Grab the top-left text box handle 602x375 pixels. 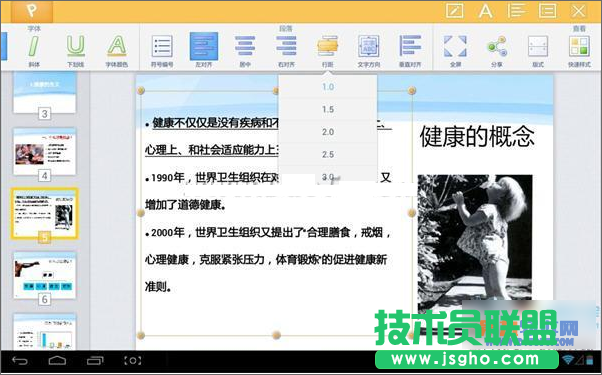click(141, 91)
